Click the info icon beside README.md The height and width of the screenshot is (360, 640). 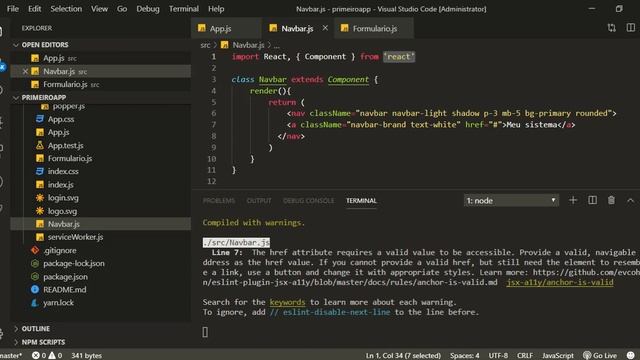click(x=35, y=289)
